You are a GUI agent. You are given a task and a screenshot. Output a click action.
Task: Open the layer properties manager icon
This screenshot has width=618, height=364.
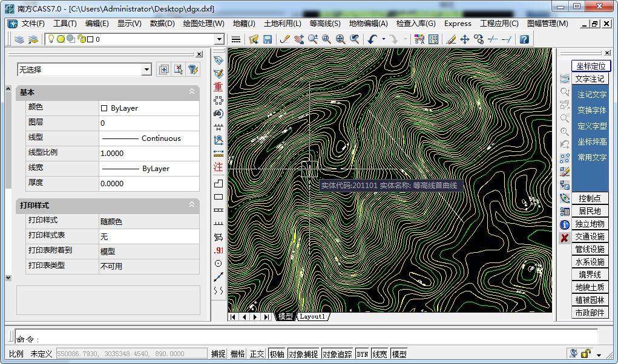pyautogui.click(x=19, y=39)
